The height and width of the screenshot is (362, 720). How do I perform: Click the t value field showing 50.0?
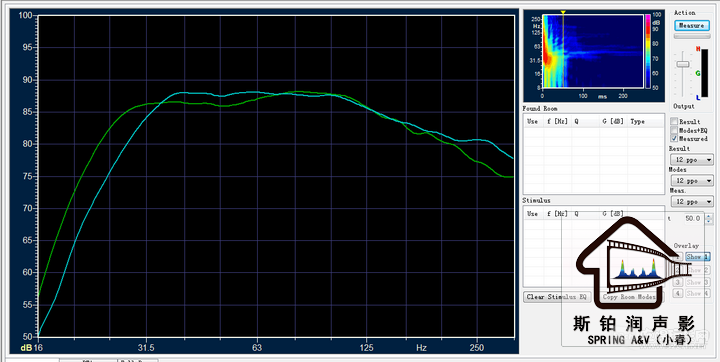point(692,219)
